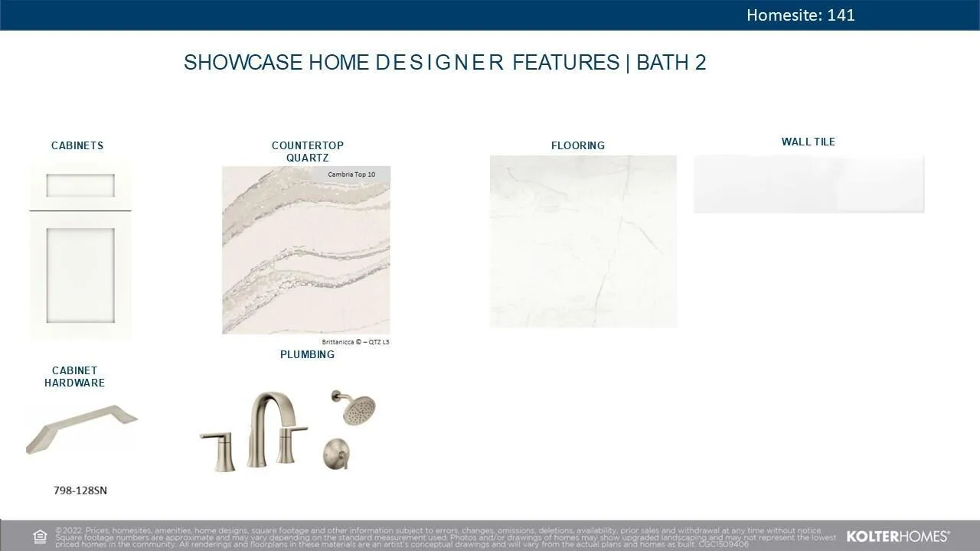Select the round shower head image
This screenshot has height=551, width=980.
pos(355,409)
